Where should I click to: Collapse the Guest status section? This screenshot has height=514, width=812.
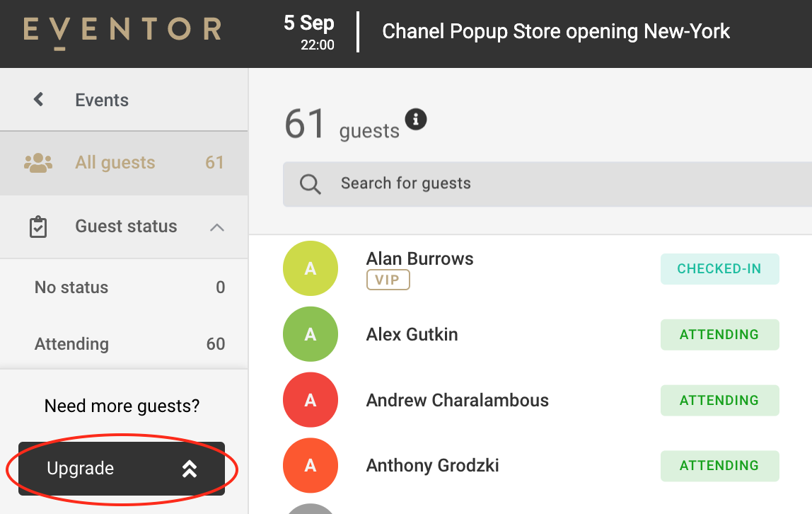click(x=217, y=227)
